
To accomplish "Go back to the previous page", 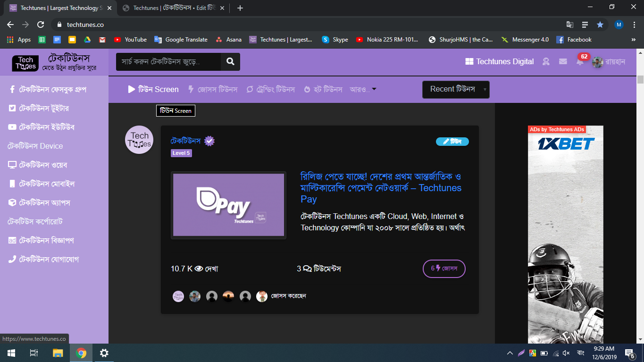I will tap(10, 25).
